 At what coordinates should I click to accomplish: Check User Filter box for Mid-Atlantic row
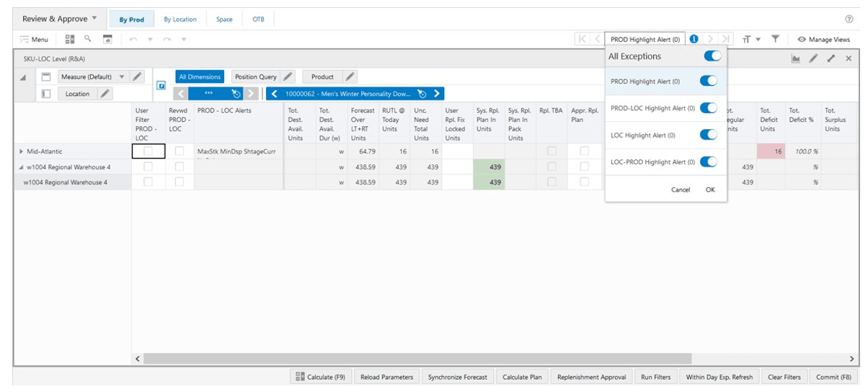point(149,151)
